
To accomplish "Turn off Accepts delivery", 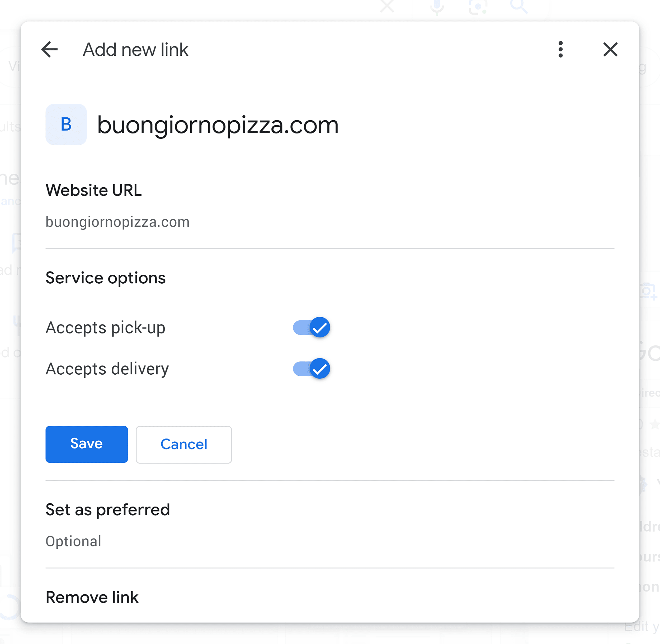I will pos(311,368).
